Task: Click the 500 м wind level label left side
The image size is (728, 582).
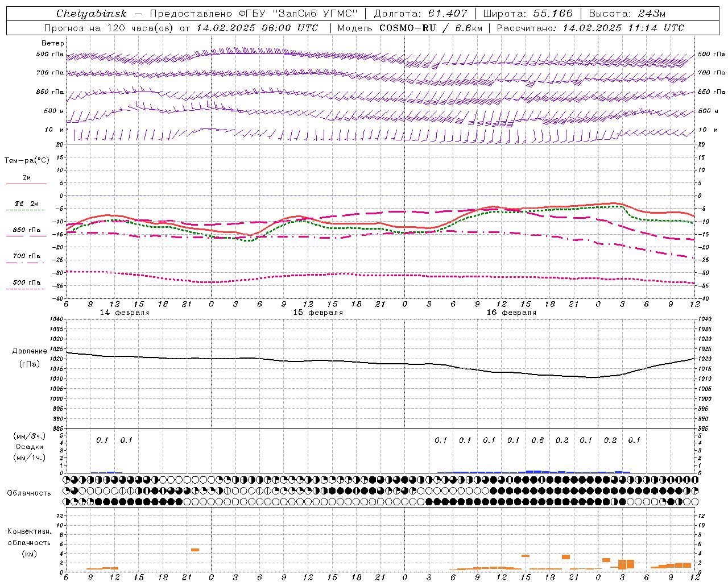Action: pyautogui.click(x=54, y=111)
